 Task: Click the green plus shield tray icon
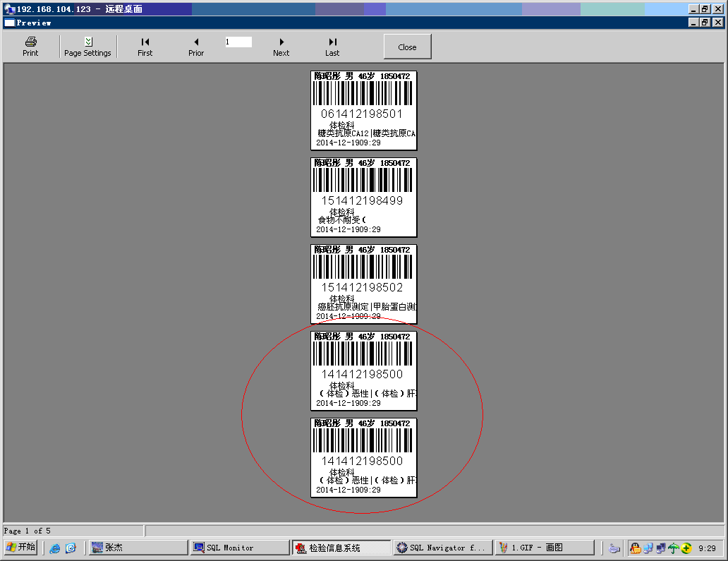(686, 548)
